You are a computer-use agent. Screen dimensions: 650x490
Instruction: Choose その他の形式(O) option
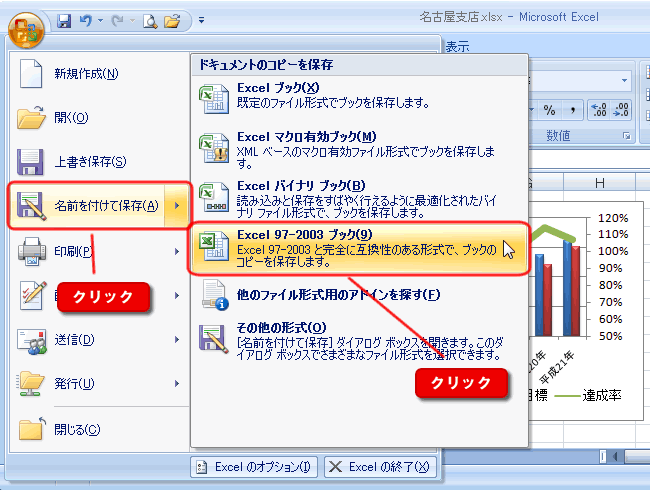point(359,340)
